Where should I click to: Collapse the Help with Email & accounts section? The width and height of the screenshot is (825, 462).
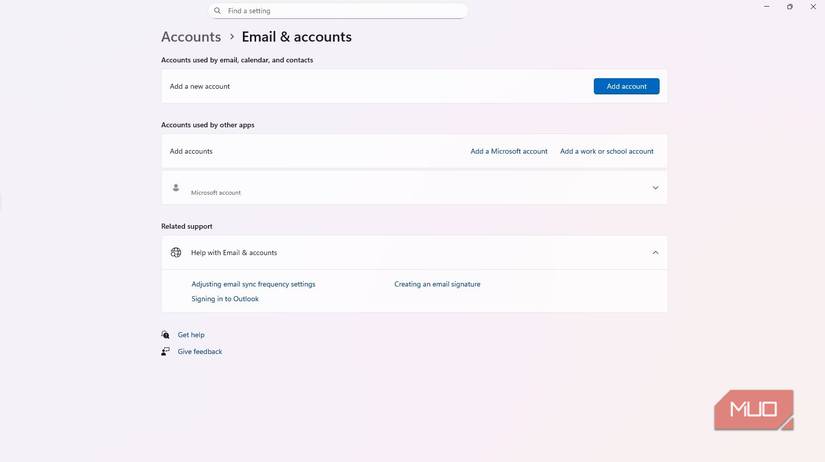[x=655, y=253]
